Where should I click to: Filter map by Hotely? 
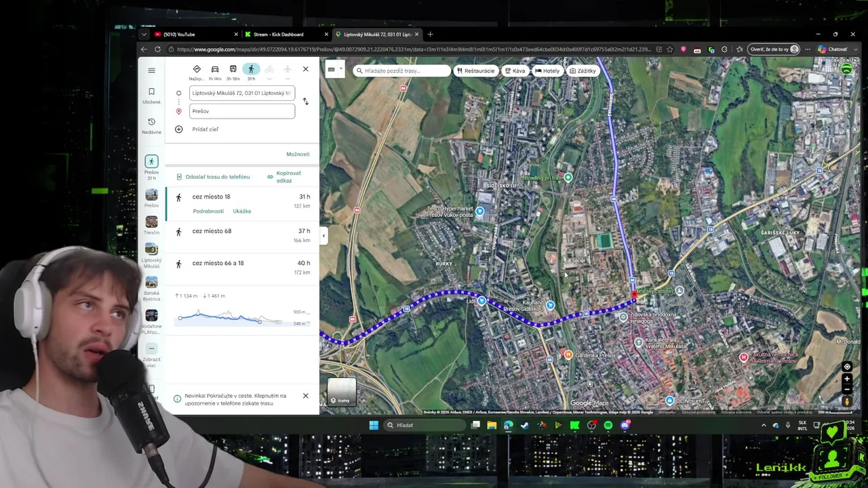[547, 70]
